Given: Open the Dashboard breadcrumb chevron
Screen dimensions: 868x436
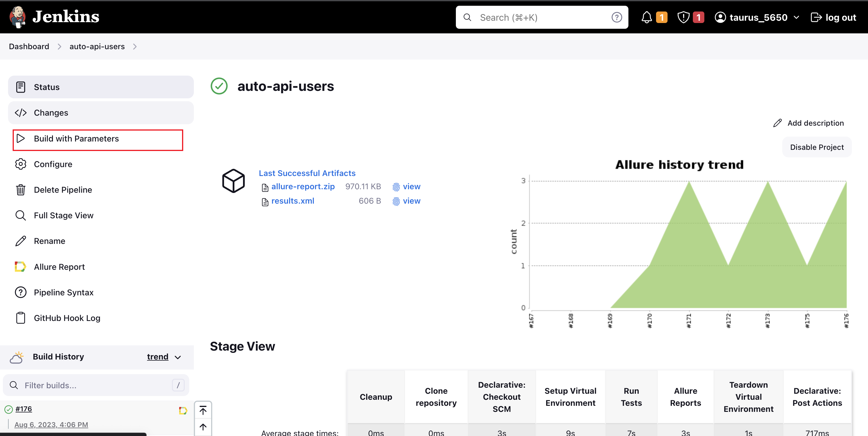Looking at the screenshot, I should pyautogui.click(x=59, y=47).
